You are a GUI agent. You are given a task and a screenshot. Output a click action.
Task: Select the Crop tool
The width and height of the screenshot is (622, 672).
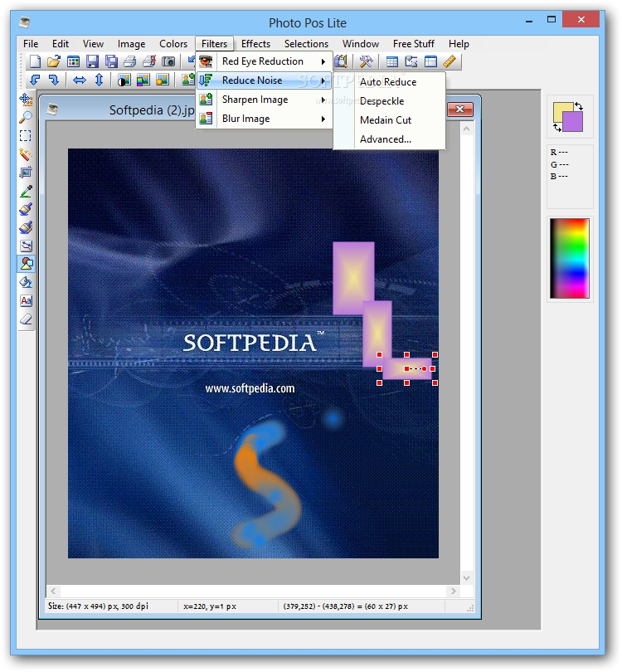(27, 173)
